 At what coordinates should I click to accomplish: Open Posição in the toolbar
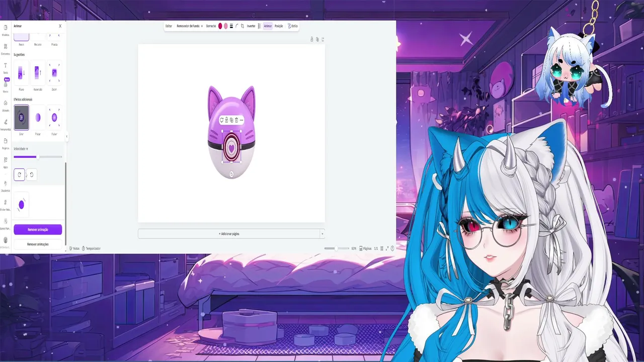tap(279, 26)
